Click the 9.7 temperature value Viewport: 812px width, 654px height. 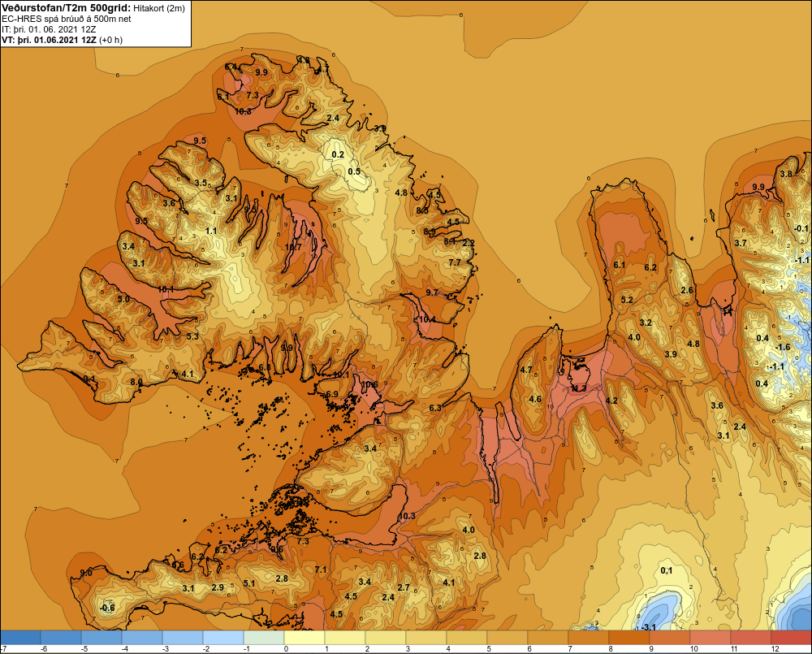click(x=432, y=292)
